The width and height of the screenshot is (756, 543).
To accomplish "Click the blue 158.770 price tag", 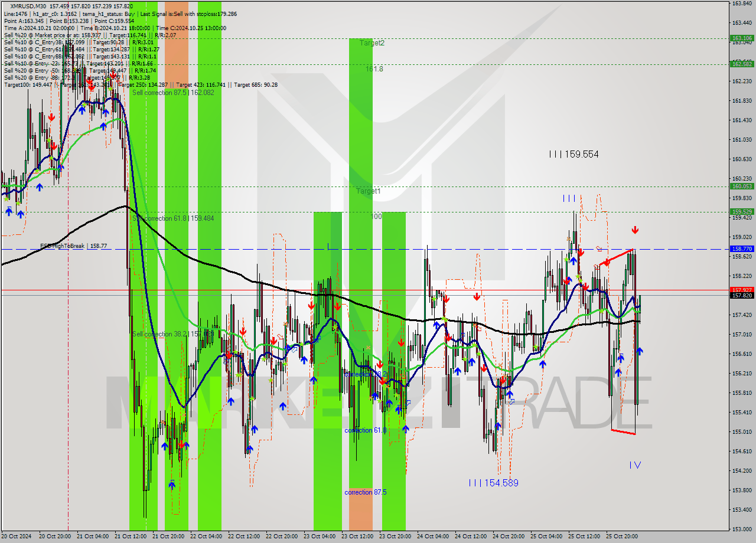I will point(742,249).
